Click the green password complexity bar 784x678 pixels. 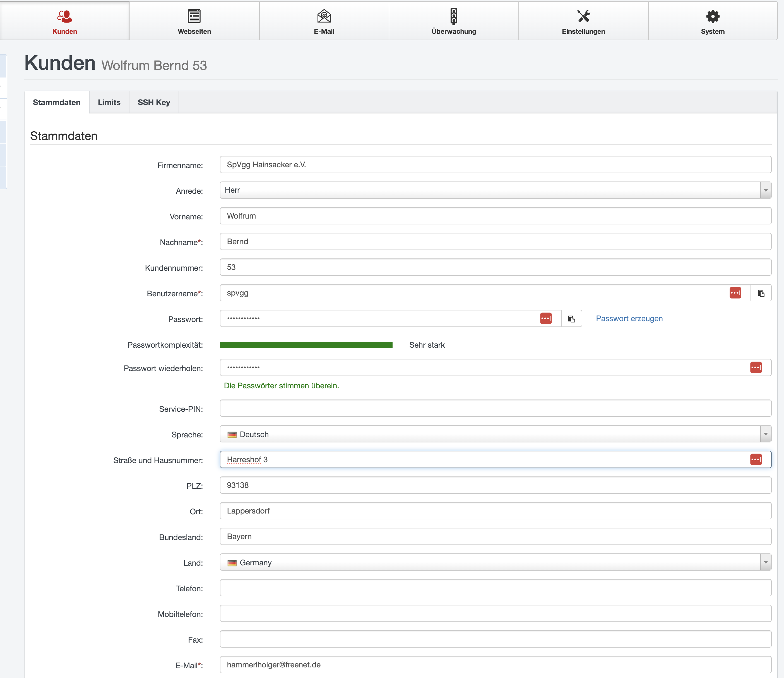click(x=306, y=345)
